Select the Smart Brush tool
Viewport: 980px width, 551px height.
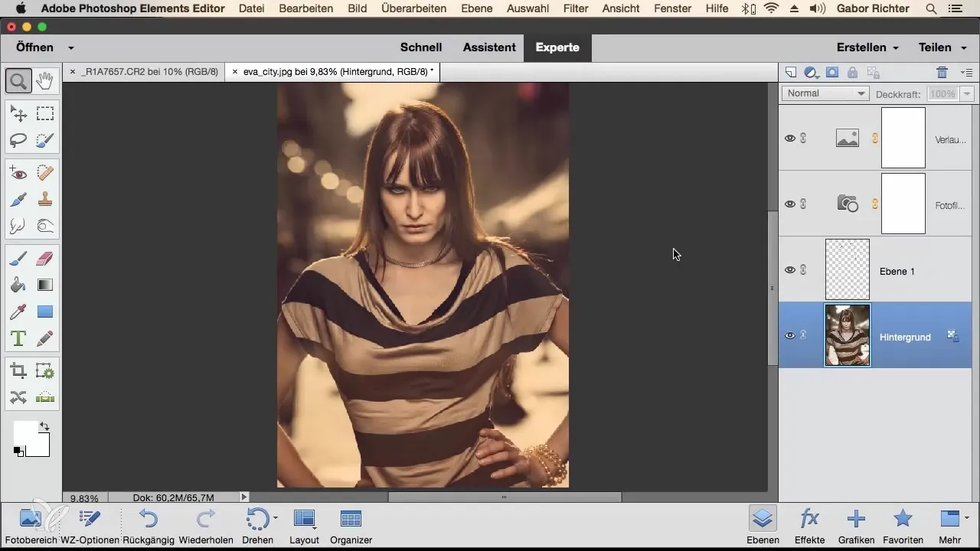pos(18,199)
